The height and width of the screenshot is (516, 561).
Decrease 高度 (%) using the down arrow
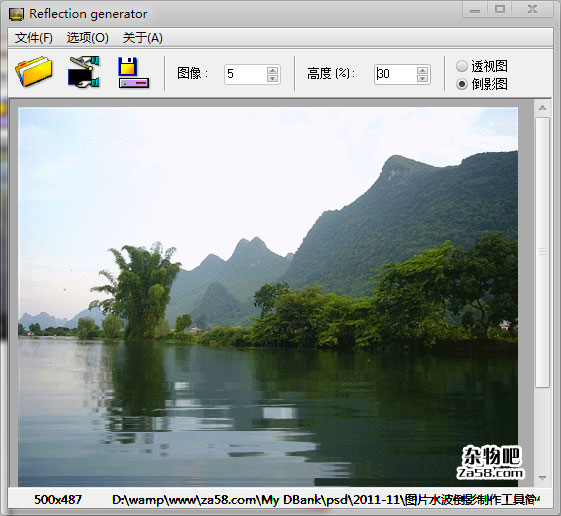(x=422, y=78)
